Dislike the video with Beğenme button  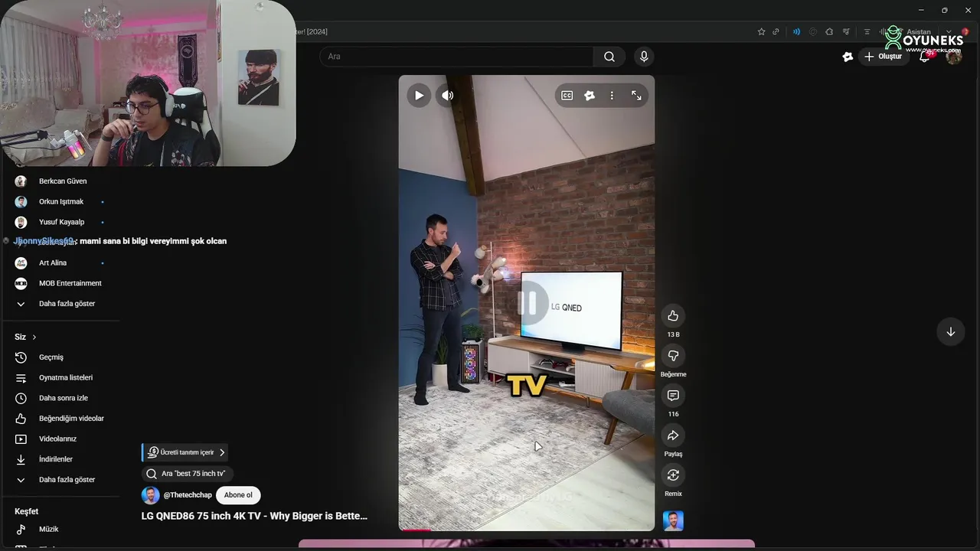coord(673,355)
